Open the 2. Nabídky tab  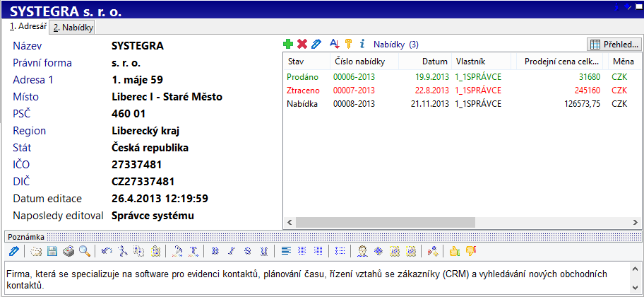73,28
